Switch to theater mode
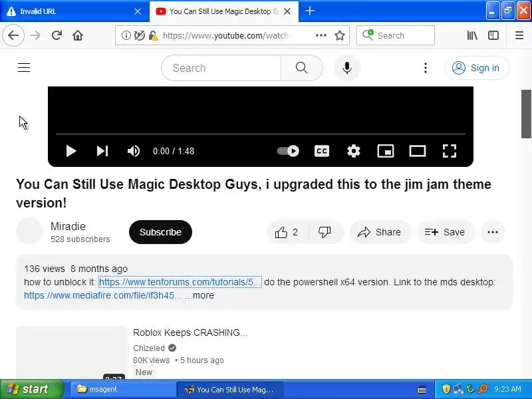Screen dimensions: 532x399 (x=418, y=151)
